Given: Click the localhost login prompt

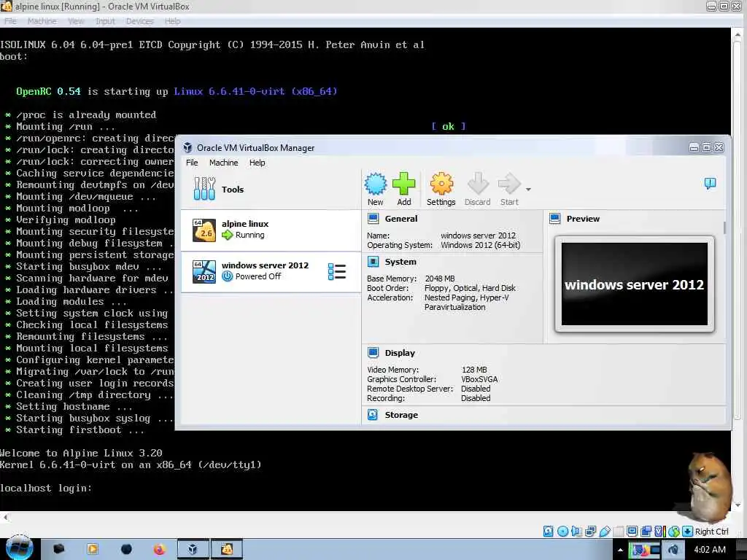Looking at the screenshot, I should tap(46, 488).
